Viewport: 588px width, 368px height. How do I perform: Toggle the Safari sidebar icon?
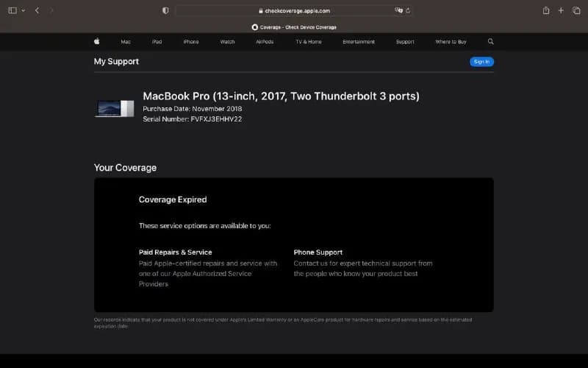12,10
